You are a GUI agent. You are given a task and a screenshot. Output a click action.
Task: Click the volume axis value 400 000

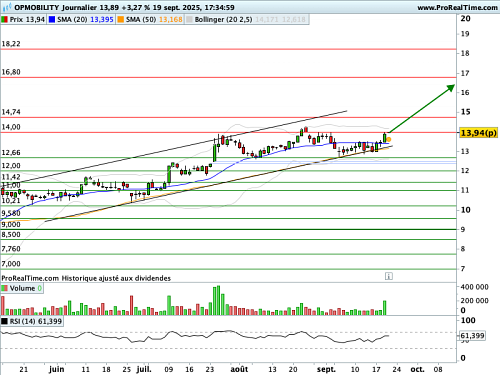[474, 287]
